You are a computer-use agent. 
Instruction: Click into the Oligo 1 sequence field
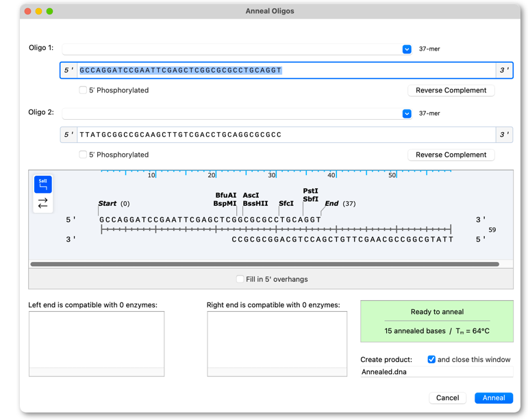286,70
